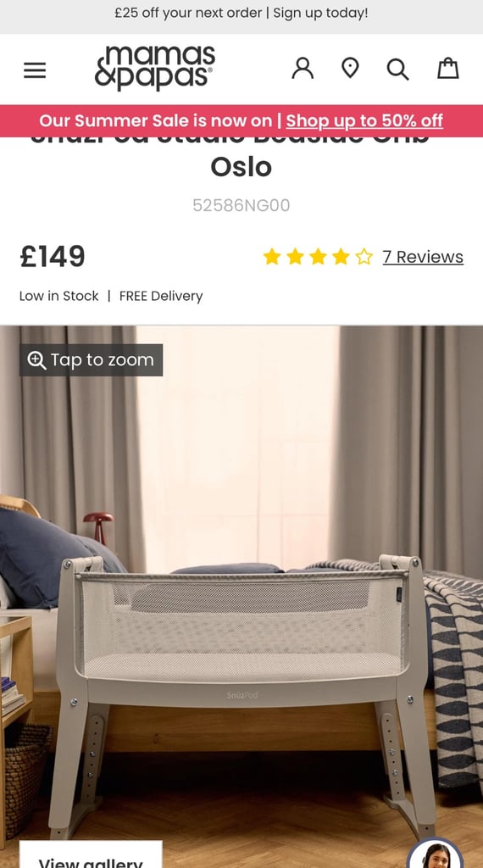Click the search magnifier icon
483x868 pixels.
397,70
